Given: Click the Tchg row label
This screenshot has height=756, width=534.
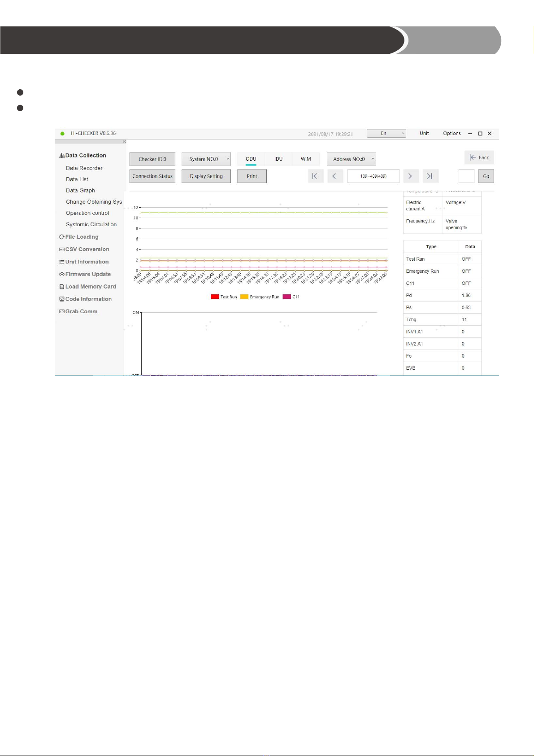Looking at the screenshot, I should tap(411, 319).
